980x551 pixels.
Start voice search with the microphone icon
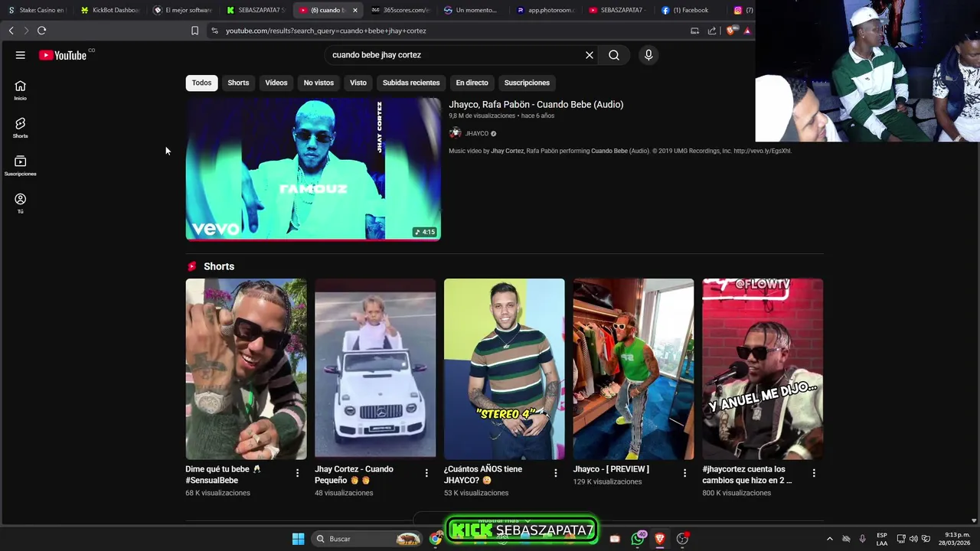pyautogui.click(x=648, y=55)
